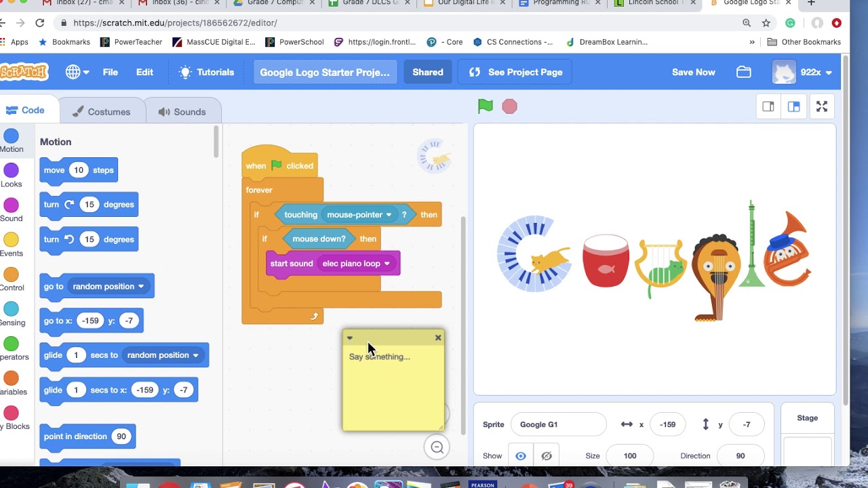868x488 pixels.
Task: Open Tutorials lightbulb button
Action: coord(206,72)
